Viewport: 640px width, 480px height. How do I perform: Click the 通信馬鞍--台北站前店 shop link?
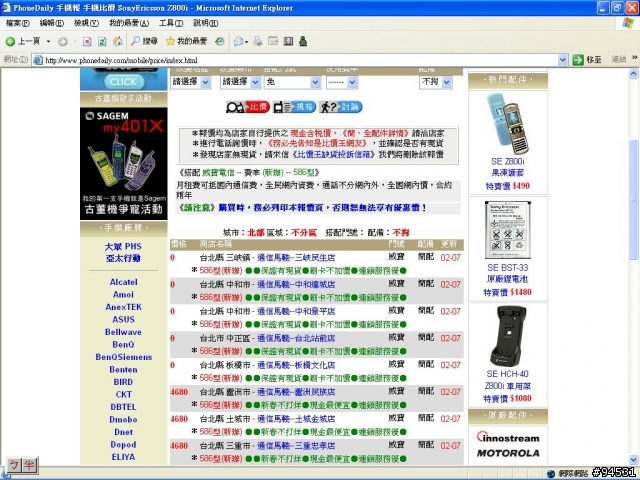tap(296, 338)
